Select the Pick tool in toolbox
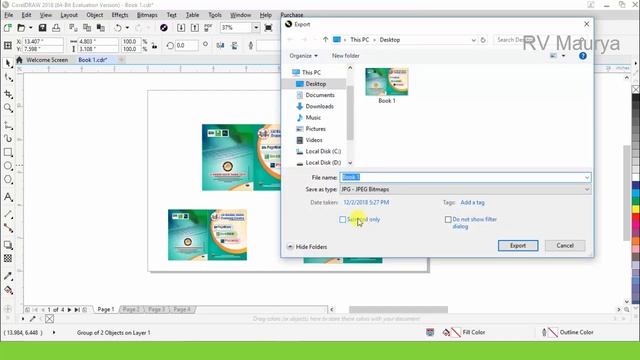 coord(8,63)
